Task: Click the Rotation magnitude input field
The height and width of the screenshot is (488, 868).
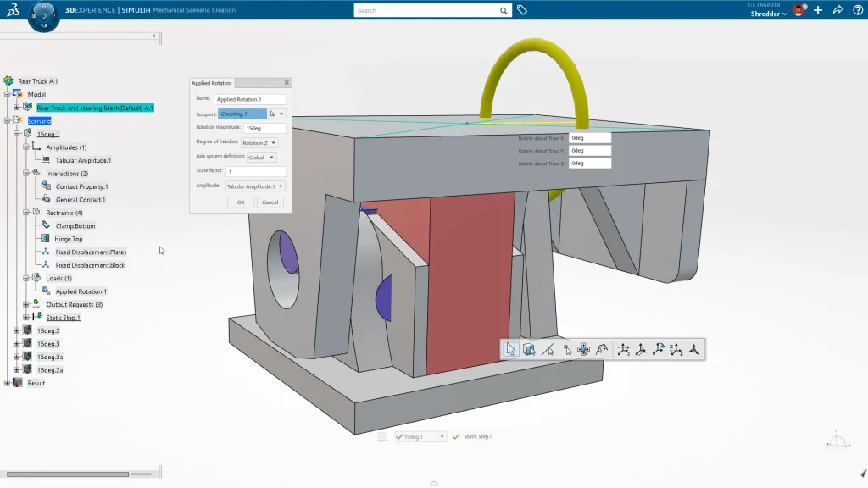Action: (264, 128)
